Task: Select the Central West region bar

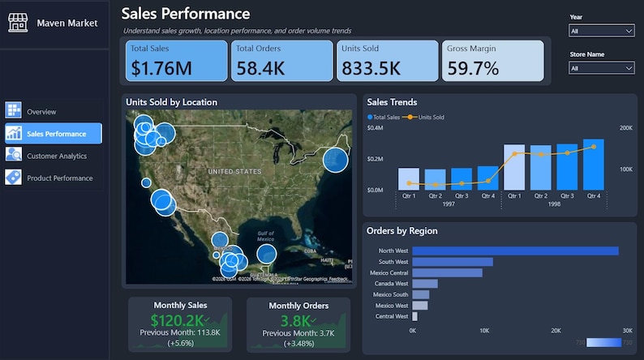Action: coord(414,316)
